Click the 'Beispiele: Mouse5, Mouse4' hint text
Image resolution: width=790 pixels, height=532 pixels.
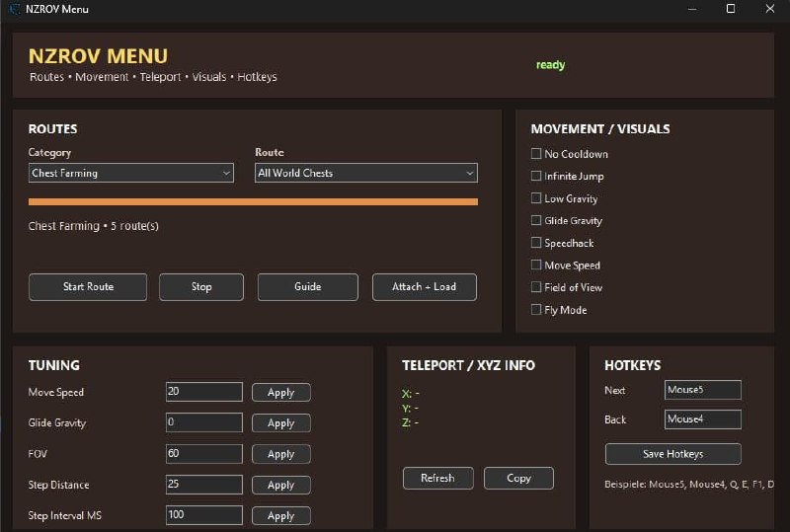click(689, 485)
